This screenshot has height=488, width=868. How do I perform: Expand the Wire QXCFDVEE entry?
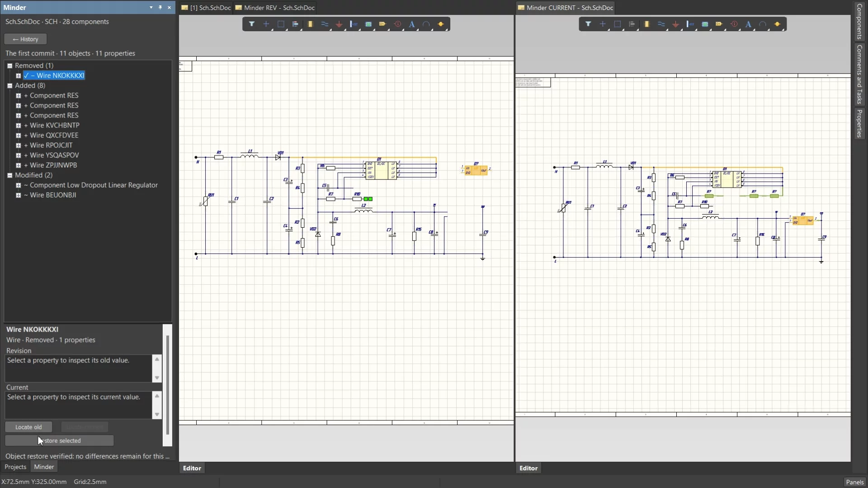pyautogui.click(x=19, y=136)
